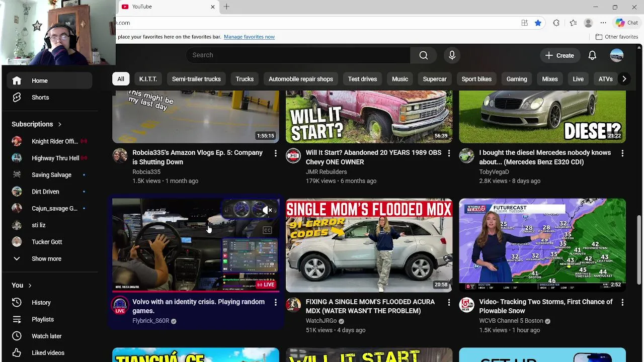Open WCVB Channel 5 Boston avatar
The image size is (644, 362).
pos(466,305)
